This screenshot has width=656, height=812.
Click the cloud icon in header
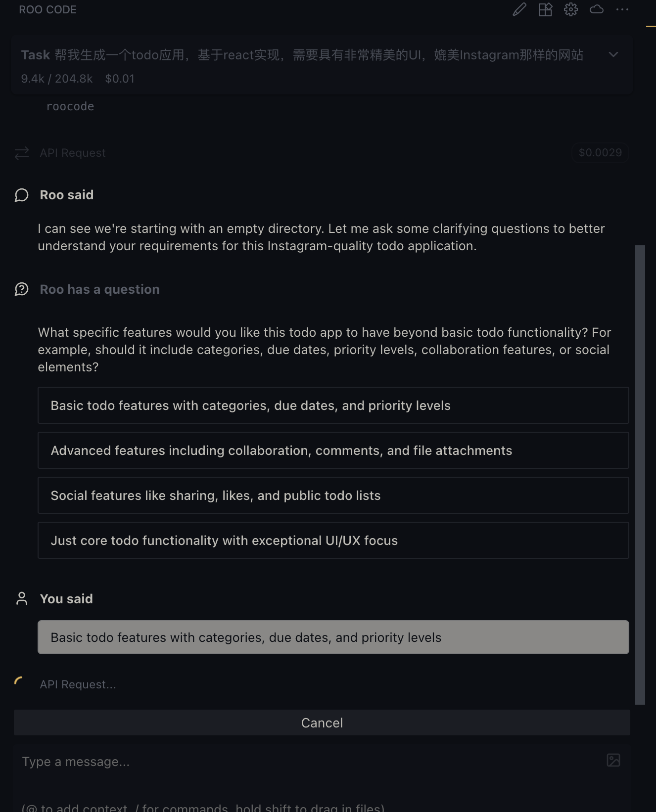597,9
